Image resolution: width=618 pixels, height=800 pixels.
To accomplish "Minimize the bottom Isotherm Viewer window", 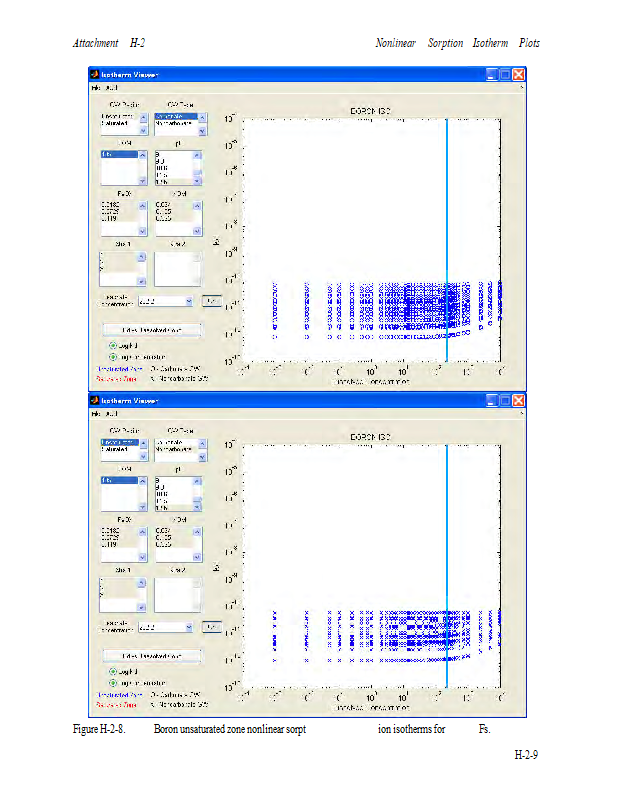I will coord(492,400).
